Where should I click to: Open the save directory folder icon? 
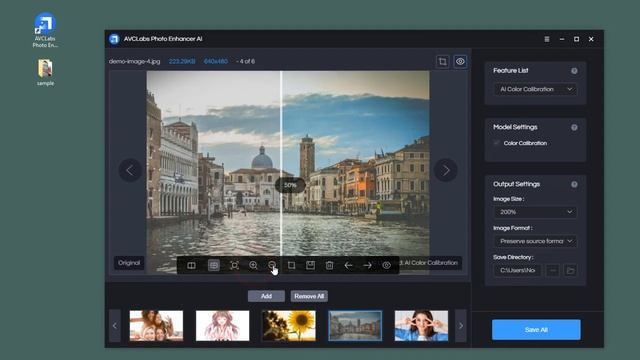click(571, 270)
